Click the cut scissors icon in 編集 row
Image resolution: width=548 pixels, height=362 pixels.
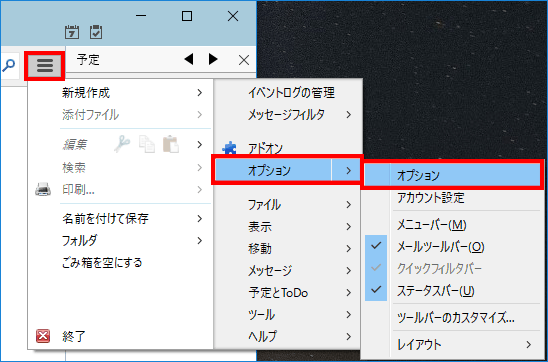[122, 144]
